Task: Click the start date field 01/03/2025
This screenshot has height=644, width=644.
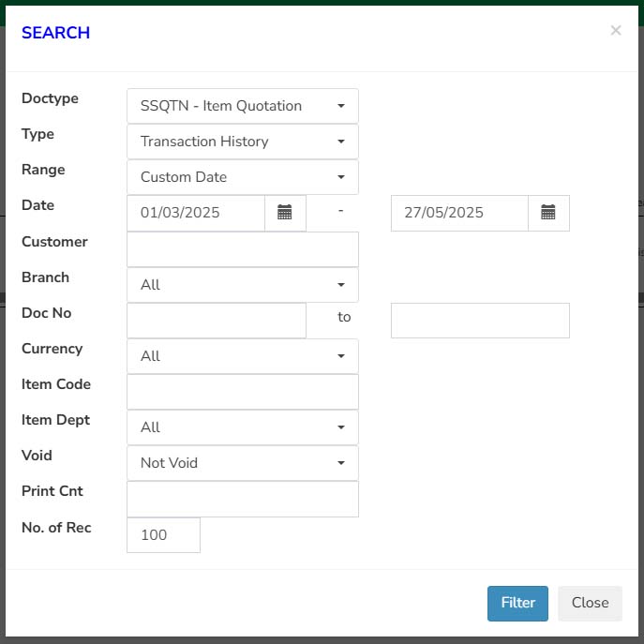Action: [x=196, y=213]
